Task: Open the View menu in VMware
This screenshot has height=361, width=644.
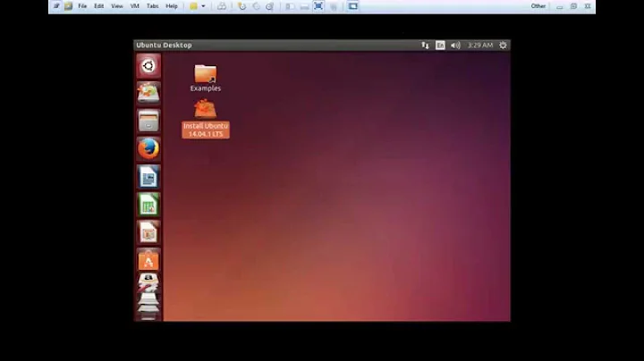Action: [117, 6]
